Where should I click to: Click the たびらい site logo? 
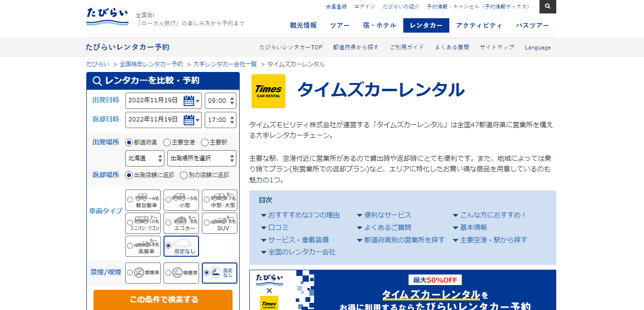coord(107,16)
